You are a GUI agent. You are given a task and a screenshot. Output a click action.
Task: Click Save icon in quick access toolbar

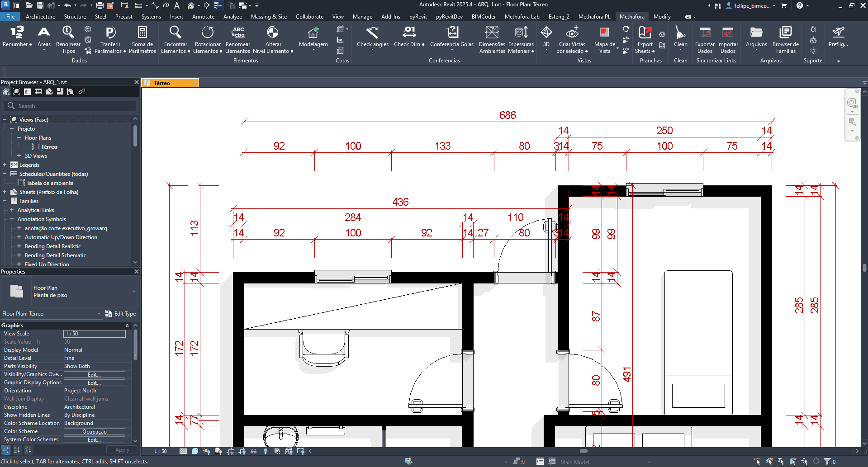(x=40, y=5)
